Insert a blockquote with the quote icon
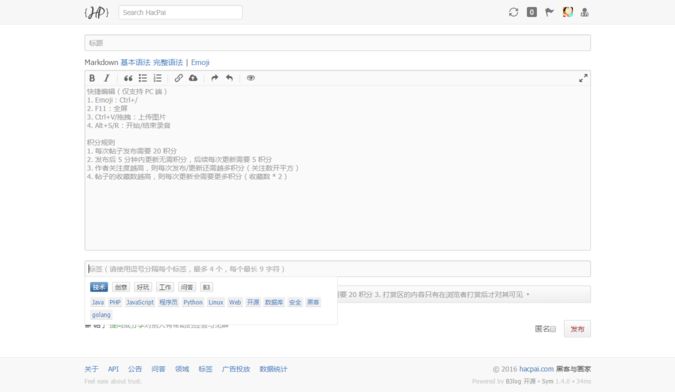This screenshot has width=675, height=392. click(x=128, y=78)
